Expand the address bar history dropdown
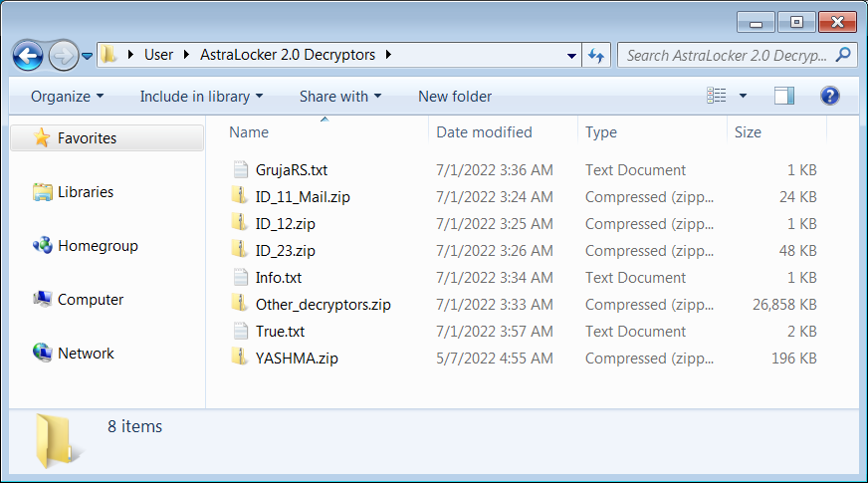Image resolution: width=868 pixels, height=483 pixels. pyautogui.click(x=571, y=56)
